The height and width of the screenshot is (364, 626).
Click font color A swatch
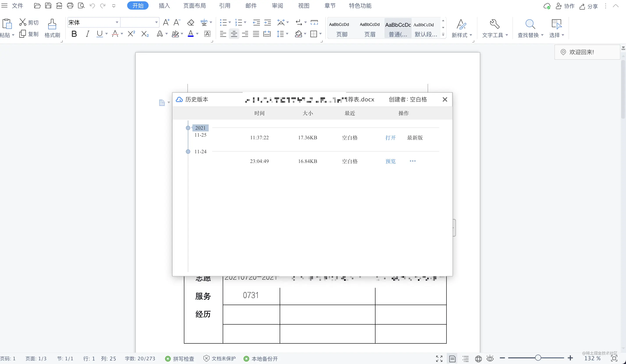tap(190, 34)
